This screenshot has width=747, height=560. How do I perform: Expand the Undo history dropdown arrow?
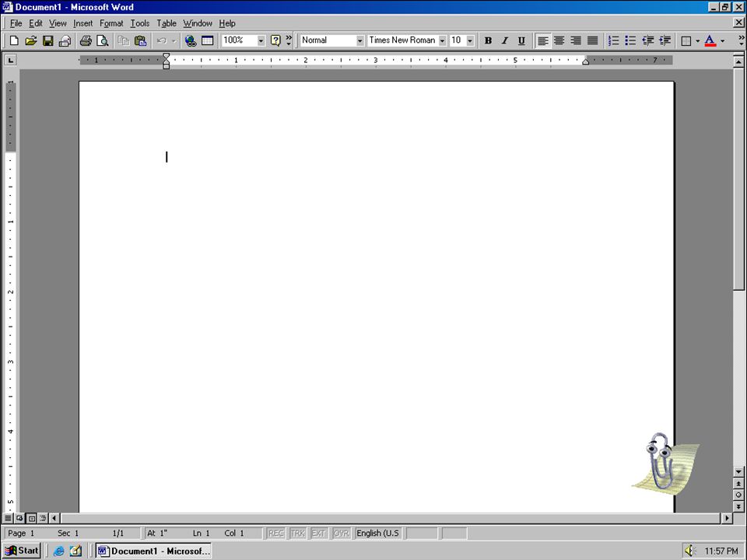click(174, 40)
